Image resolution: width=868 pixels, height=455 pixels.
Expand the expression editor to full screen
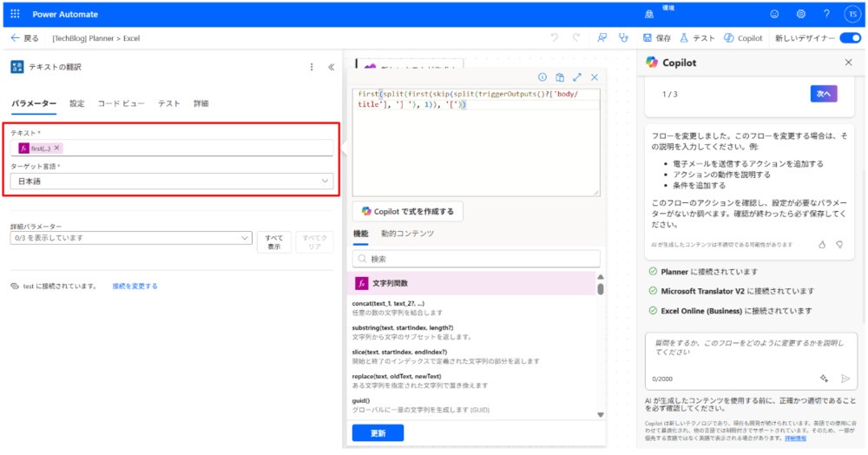tap(577, 77)
